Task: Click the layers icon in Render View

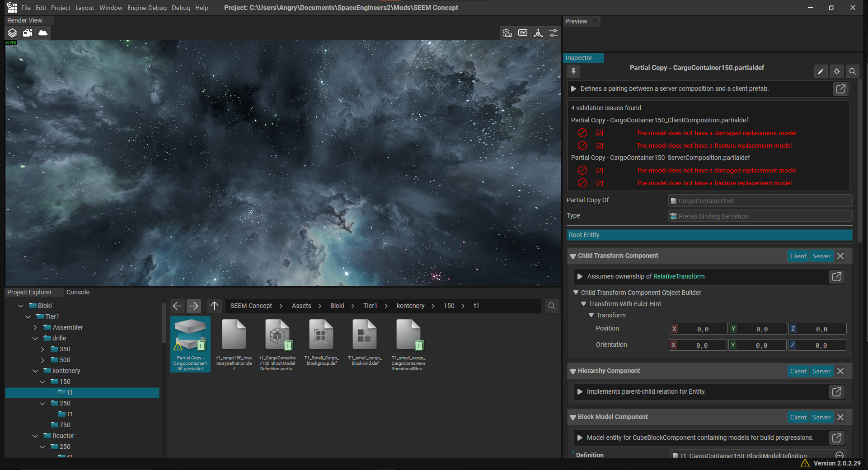Action: 12,33
